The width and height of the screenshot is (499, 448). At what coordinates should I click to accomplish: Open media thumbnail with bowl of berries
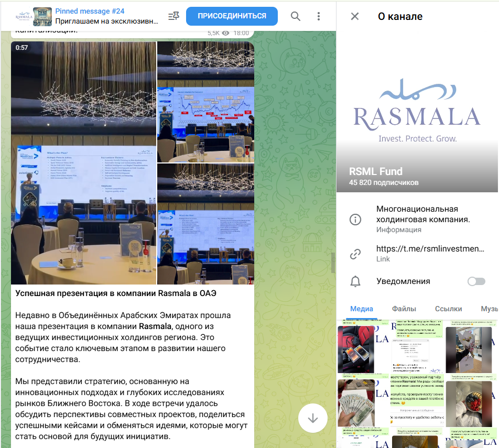(472, 400)
